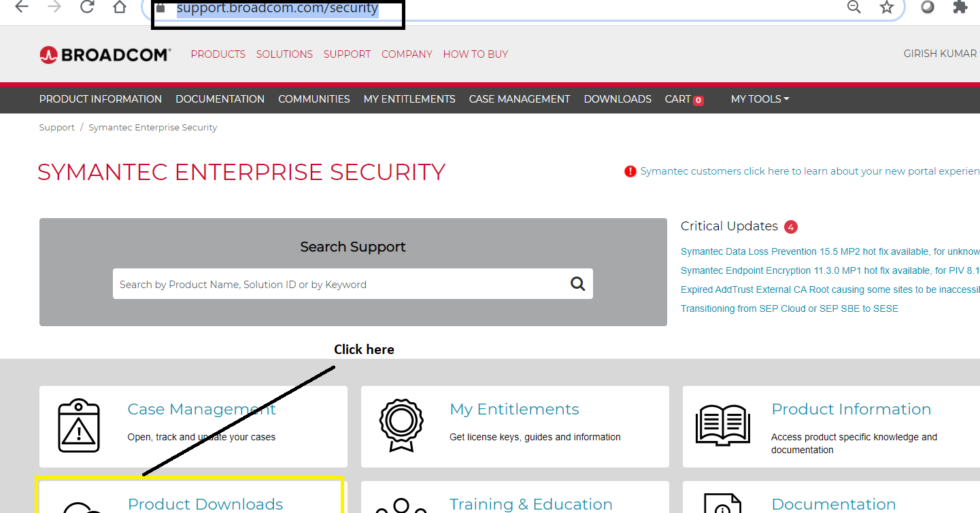Open the browser home page icon

(120, 7)
